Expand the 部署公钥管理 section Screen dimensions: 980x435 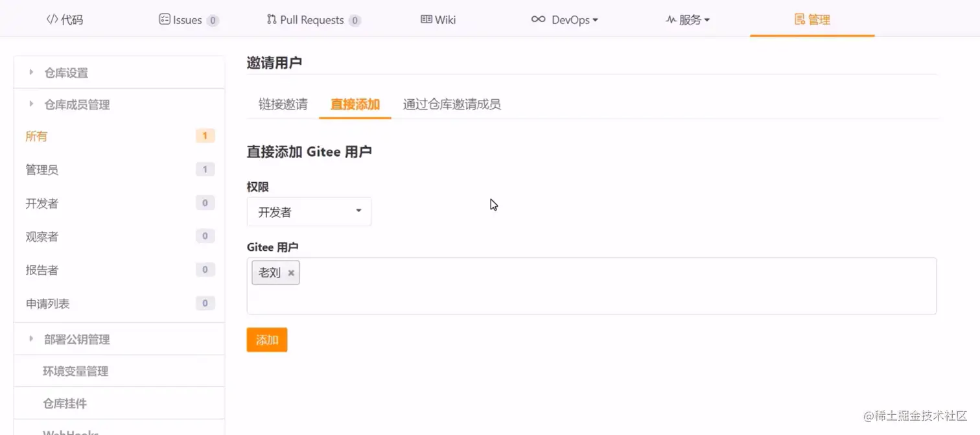coord(119,339)
